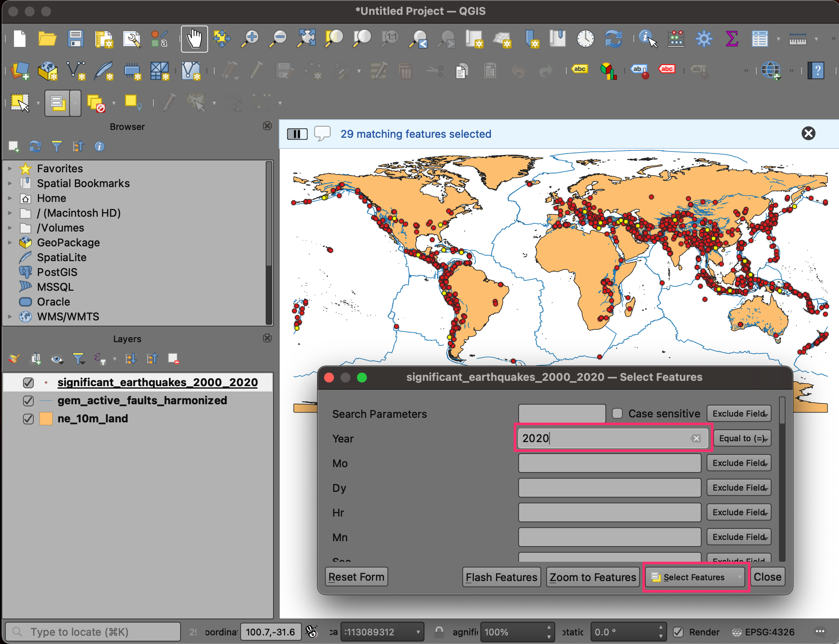Open the map scale dropdown

[x=418, y=632]
